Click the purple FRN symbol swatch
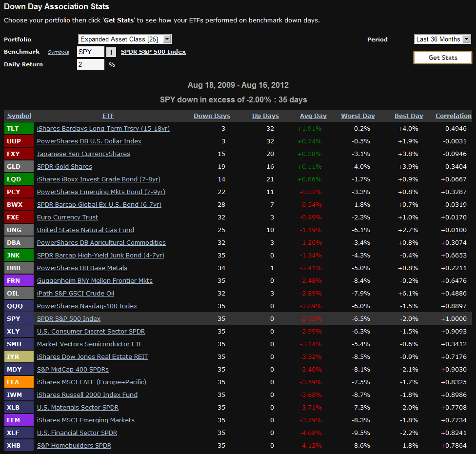 [x=19, y=281]
